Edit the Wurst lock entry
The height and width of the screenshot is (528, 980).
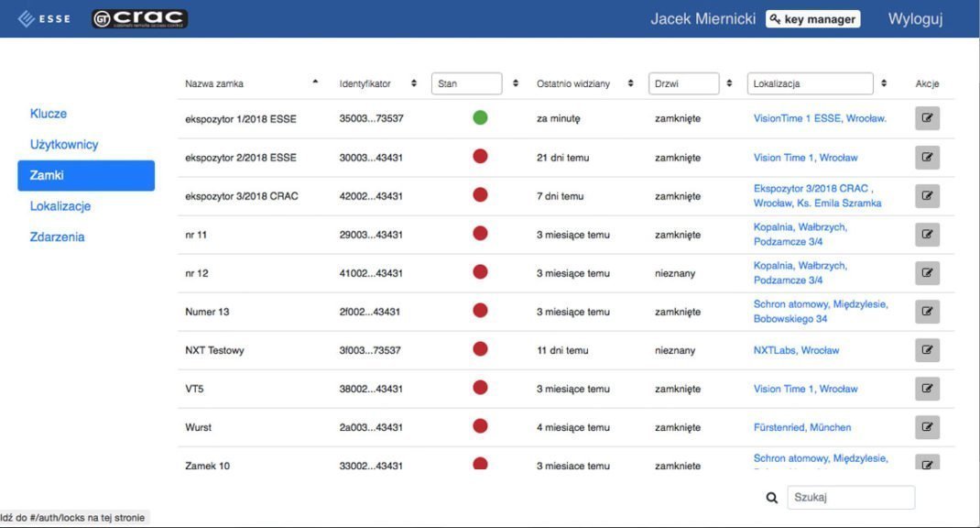coord(927,427)
